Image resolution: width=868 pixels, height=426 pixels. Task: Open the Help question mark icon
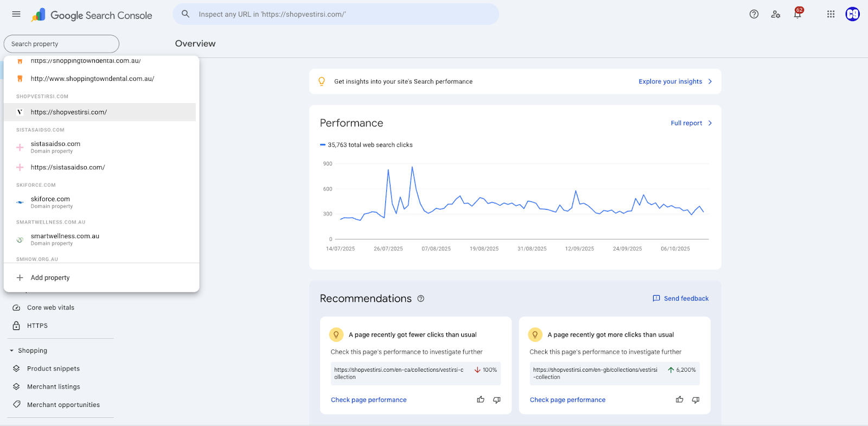click(754, 14)
